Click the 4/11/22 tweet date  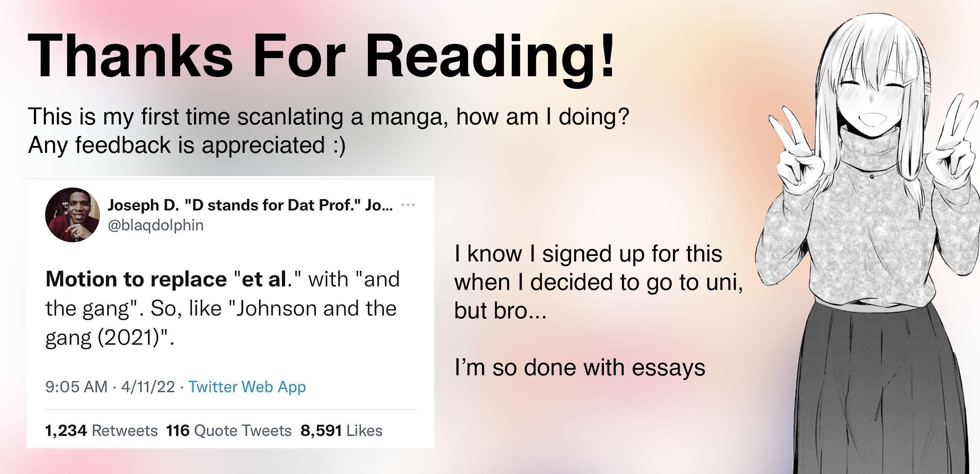click(148, 387)
